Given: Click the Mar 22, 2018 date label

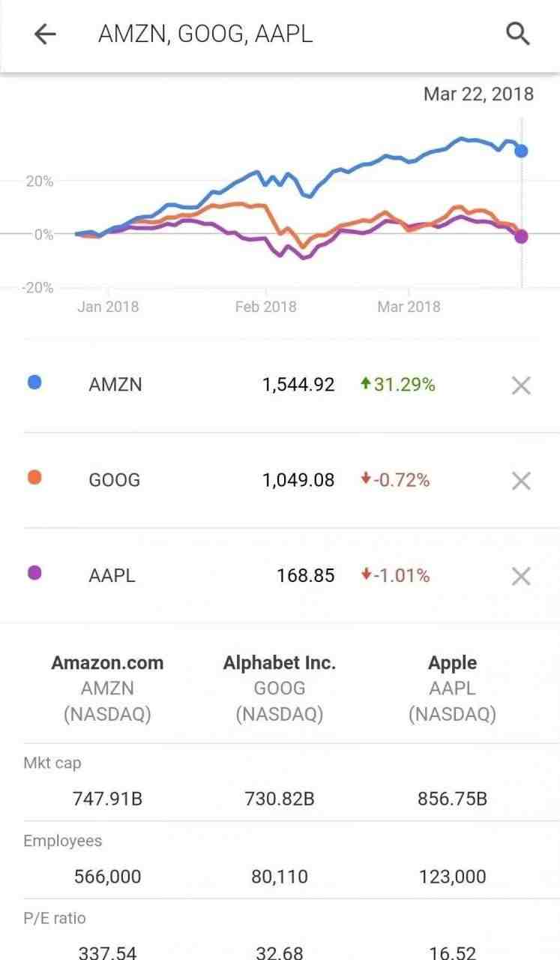Looking at the screenshot, I should pos(478,94).
